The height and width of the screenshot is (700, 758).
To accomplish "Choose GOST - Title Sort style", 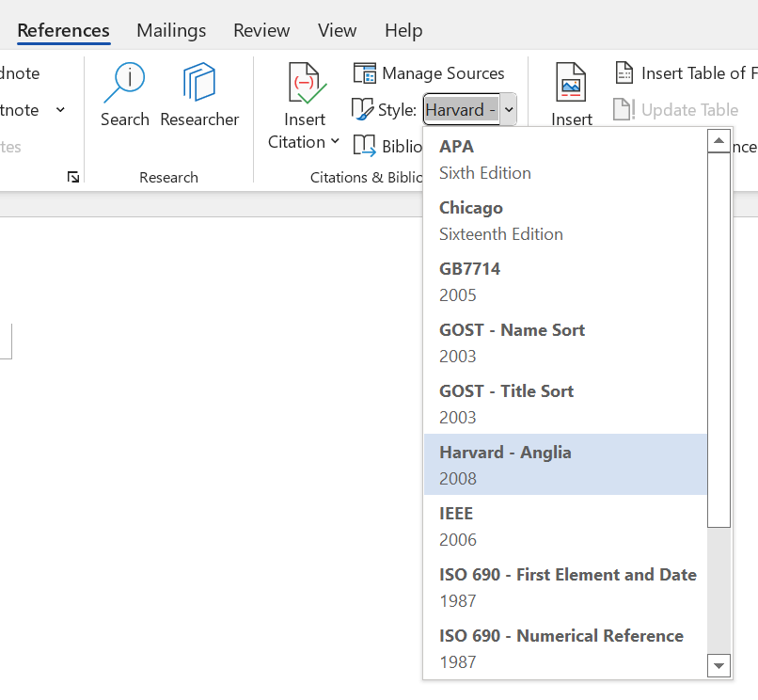I will tap(565, 404).
